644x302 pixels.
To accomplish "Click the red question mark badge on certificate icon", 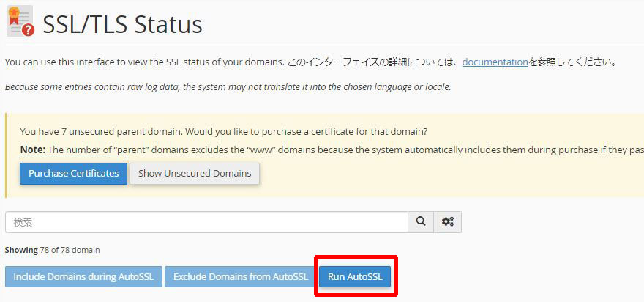I will (29, 29).
